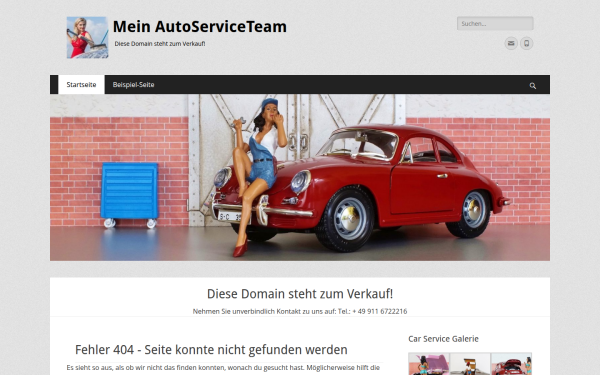Open first Car Service Galerie thumbnail
This screenshot has height=375, width=600.
[429, 364]
